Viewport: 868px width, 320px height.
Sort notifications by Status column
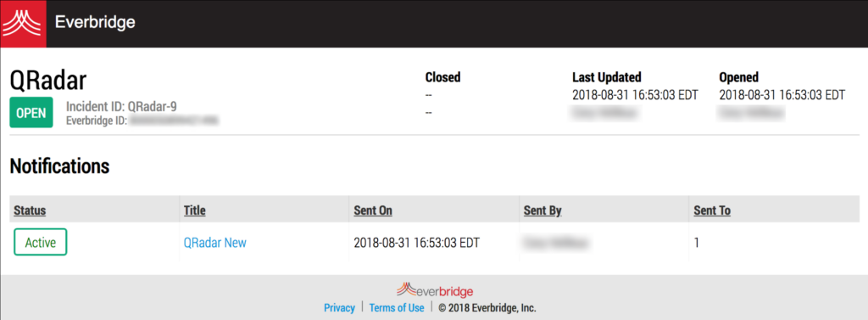click(x=30, y=211)
